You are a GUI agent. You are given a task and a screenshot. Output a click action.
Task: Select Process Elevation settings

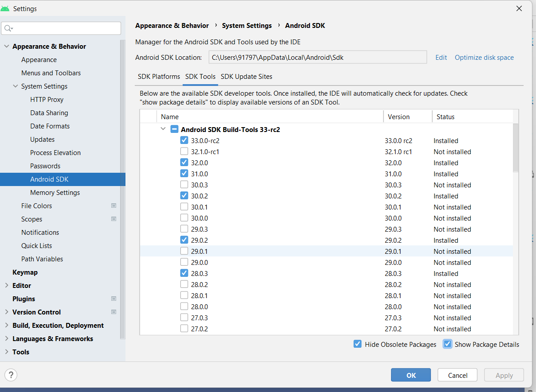55,152
